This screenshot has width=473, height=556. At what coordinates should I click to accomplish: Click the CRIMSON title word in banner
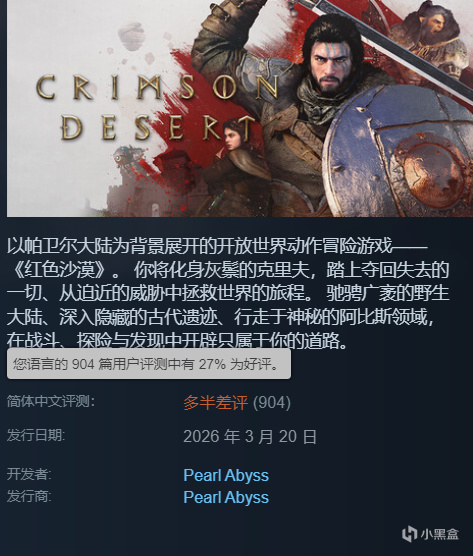157,87
